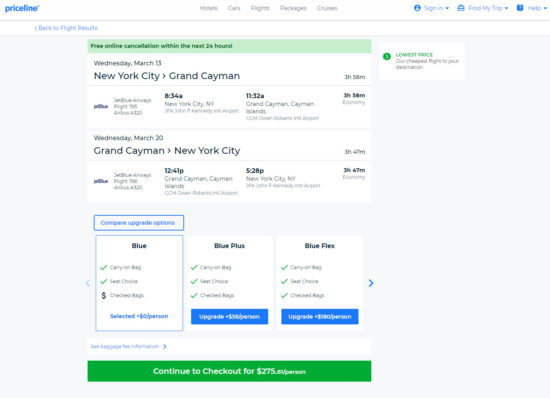Go to the Hotels section
550x398 pixels.
[209, 8]
